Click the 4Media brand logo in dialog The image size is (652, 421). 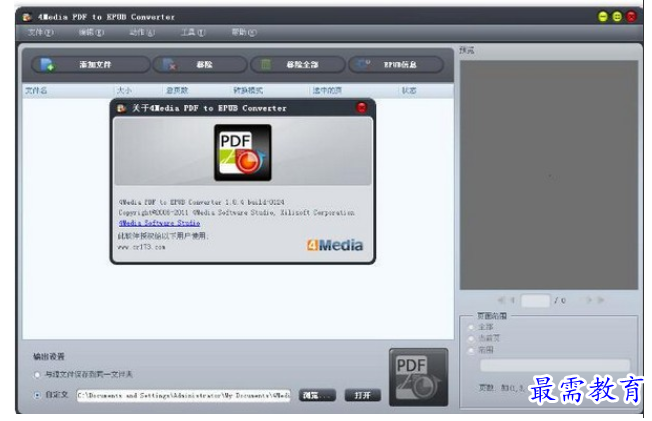click(335, 245)
